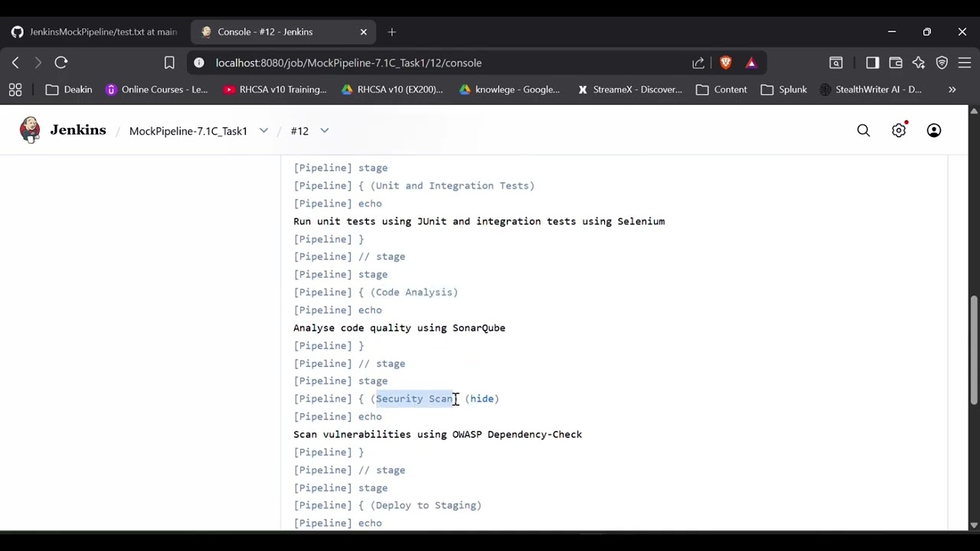Click scrollbar down arrow
This screenshot has height=551, width=980.
click(974, 525)
